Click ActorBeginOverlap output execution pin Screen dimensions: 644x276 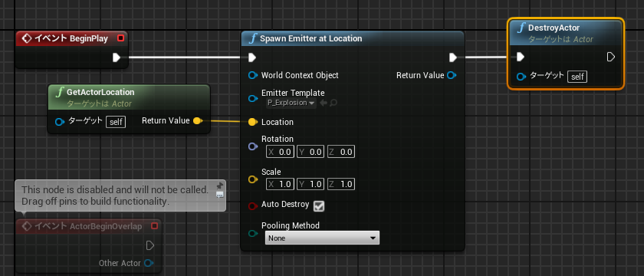click(150, 245)
